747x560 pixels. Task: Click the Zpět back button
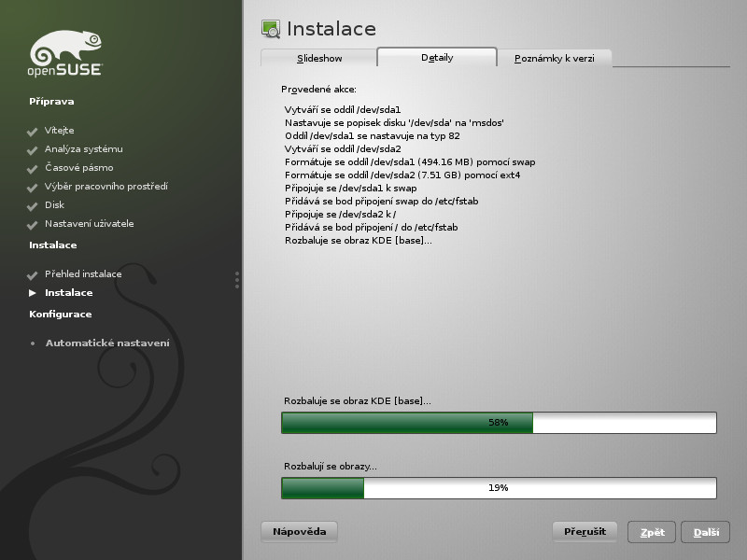pos(652,532)
